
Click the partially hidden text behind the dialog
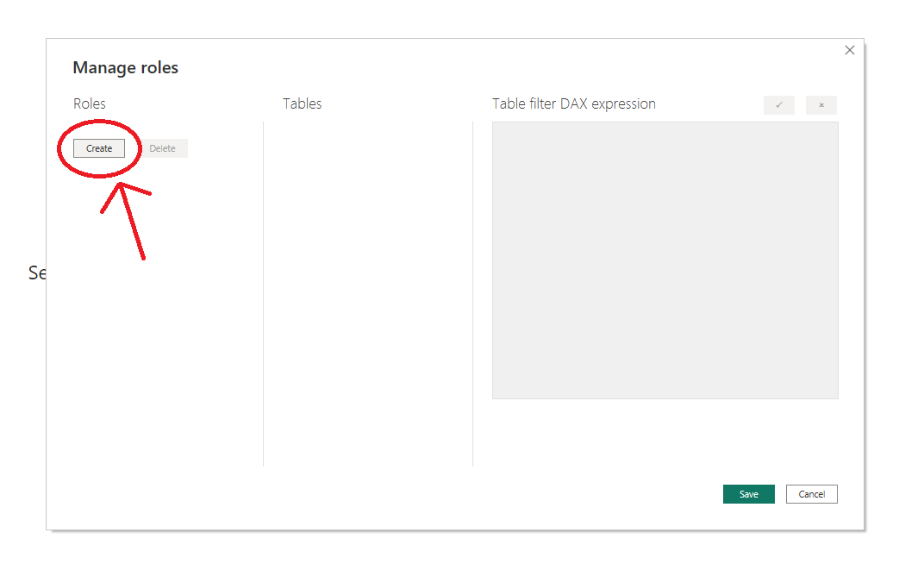(x=35, y=272)
